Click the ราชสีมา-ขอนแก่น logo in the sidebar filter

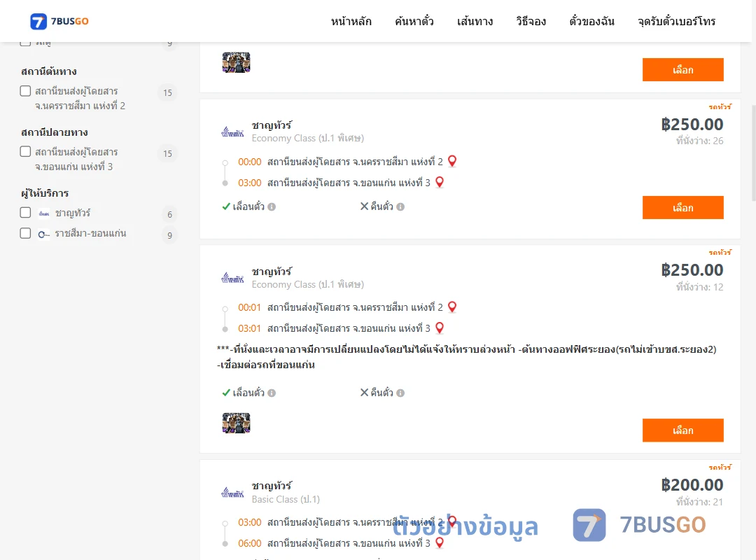click(44, 234)
